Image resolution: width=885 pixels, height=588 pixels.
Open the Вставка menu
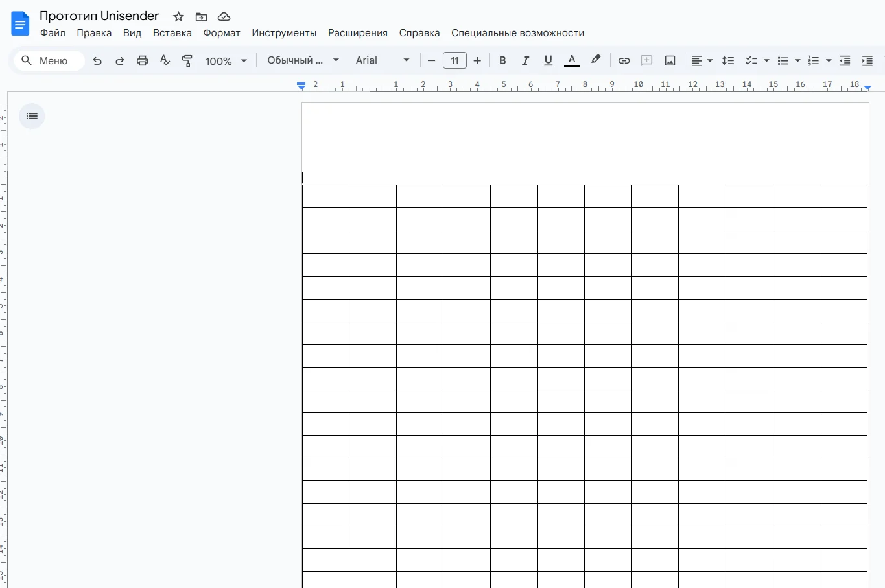click(x=172, y=33)
